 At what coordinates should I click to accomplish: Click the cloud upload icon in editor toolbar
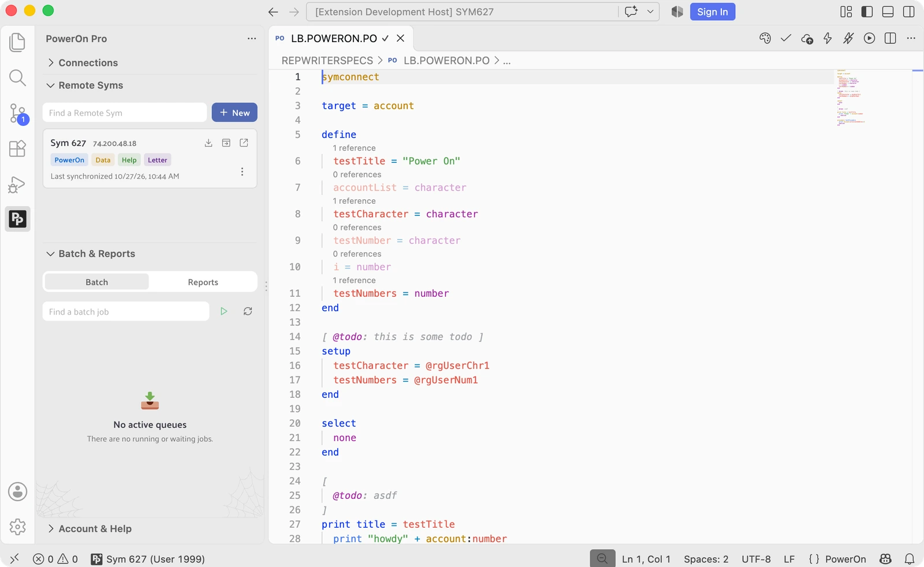point(807,39)
